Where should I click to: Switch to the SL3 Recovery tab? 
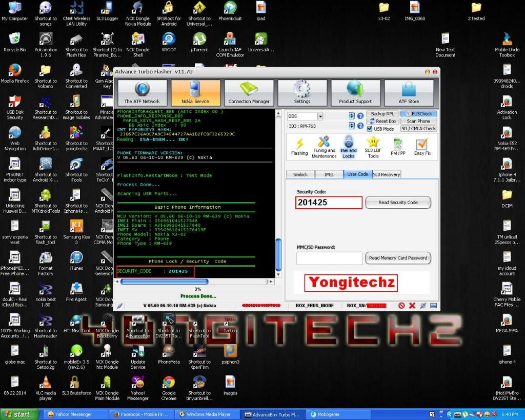click(386, 174)
